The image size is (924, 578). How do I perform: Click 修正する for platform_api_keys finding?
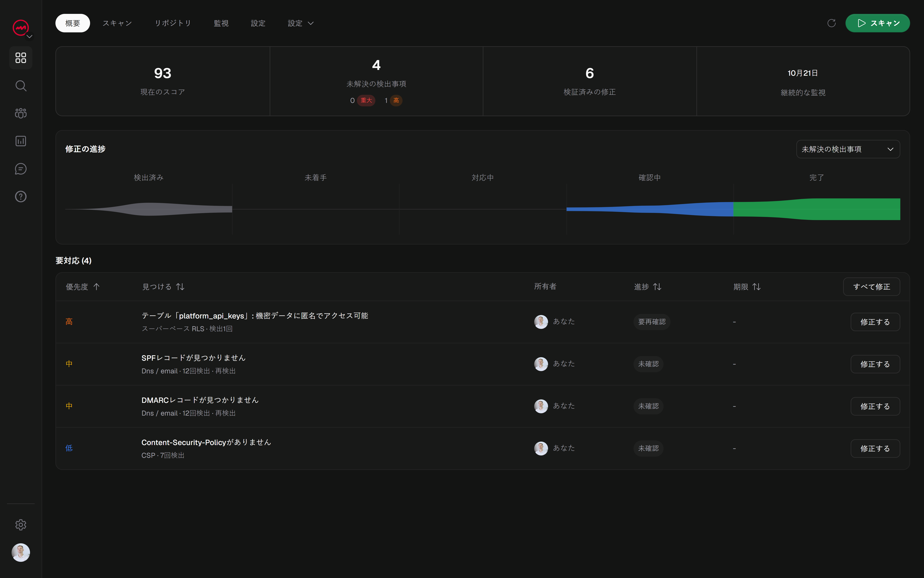875,322
